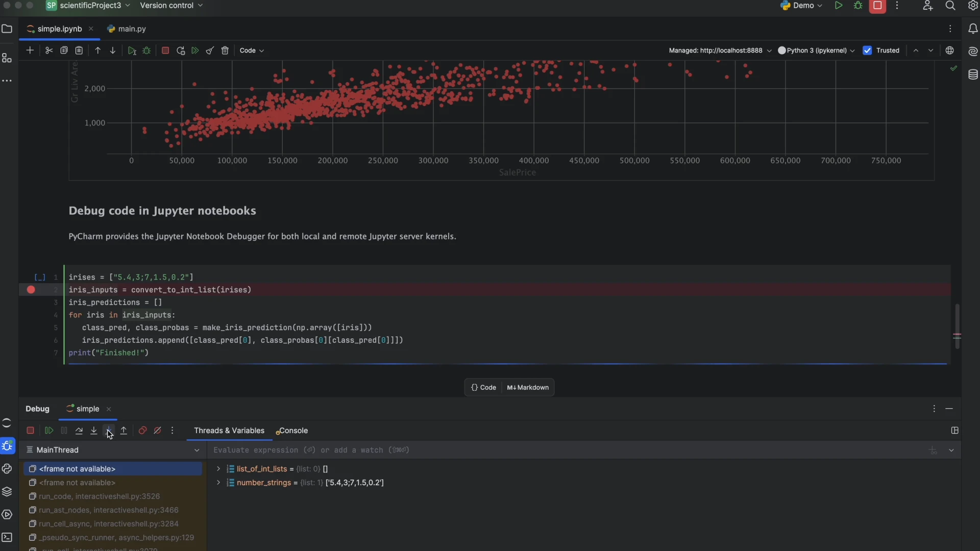Image resolution: width=980 pixels, height=551 pixels.
Task: Open the Demo run configuration dropdown
Action: pos(801,6)
